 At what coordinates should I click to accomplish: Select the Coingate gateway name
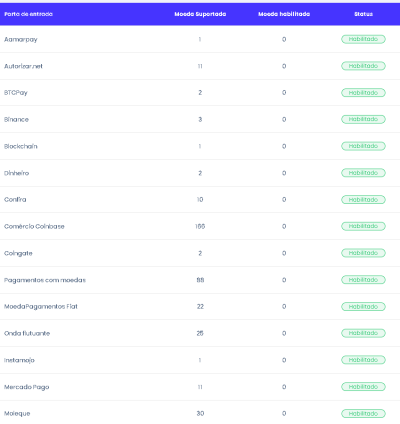[18, 253]
